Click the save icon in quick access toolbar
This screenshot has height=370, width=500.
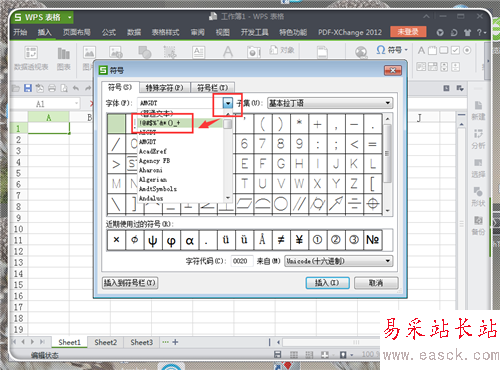point(28,88)
